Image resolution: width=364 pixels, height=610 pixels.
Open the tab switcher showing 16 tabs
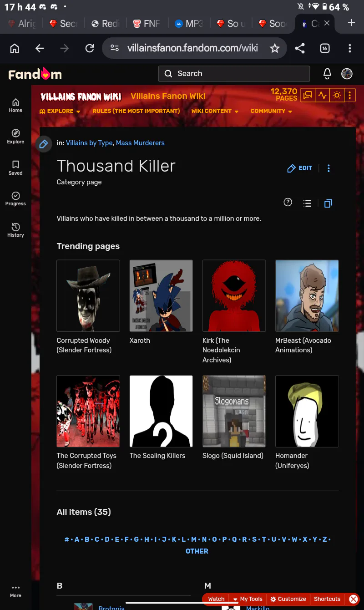click(x=325, y=48)
